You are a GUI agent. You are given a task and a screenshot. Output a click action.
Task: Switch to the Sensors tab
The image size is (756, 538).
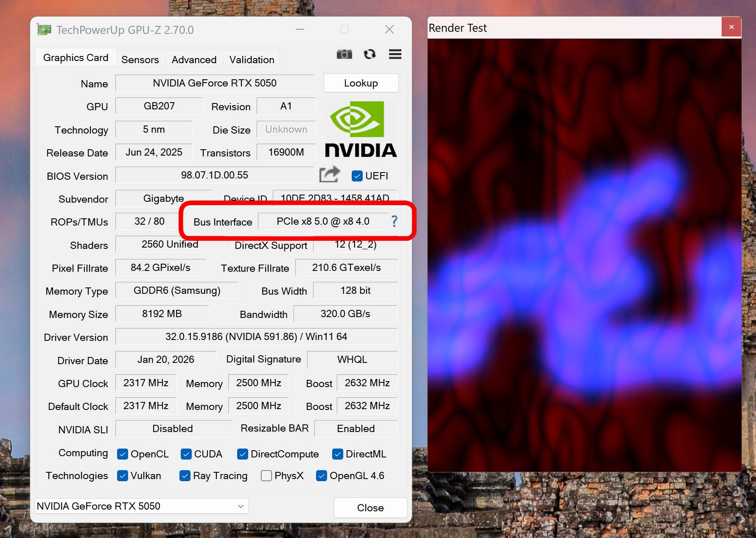tap(140, 59)
